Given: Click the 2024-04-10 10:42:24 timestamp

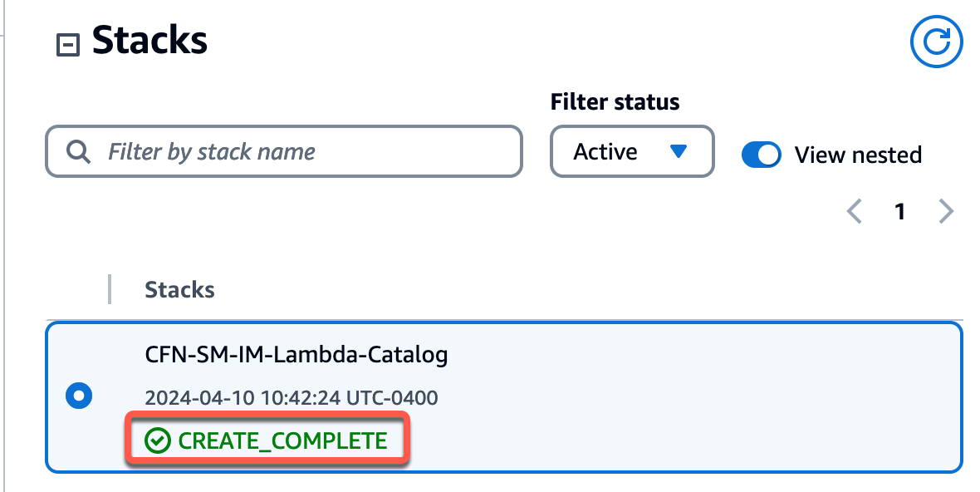Looking at the screenshot, I should (291, 398).
